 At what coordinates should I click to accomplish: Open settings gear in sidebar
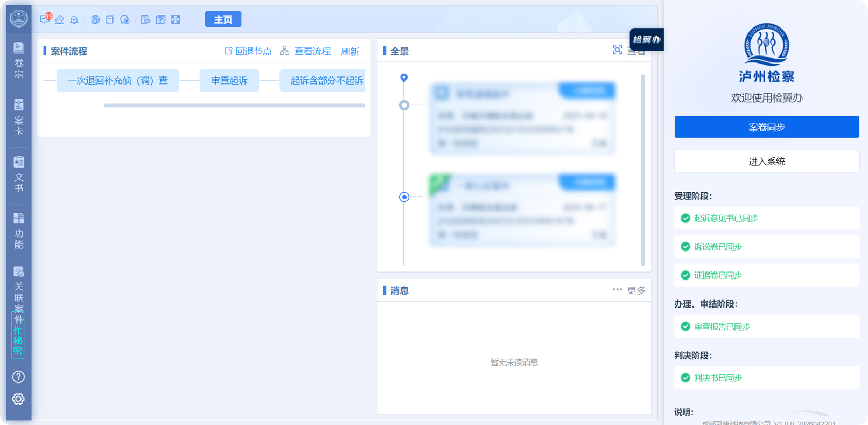[19, 399]
